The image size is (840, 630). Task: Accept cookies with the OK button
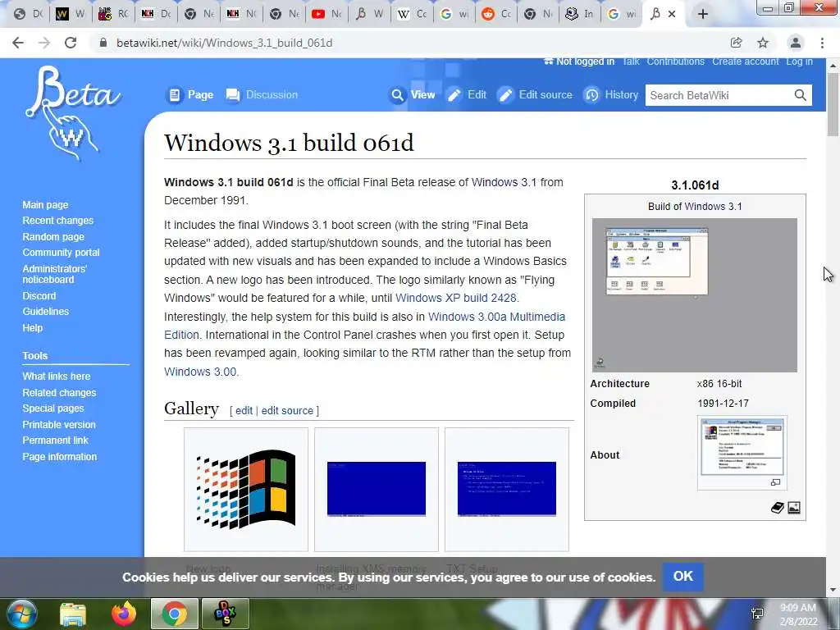point(683,577)
